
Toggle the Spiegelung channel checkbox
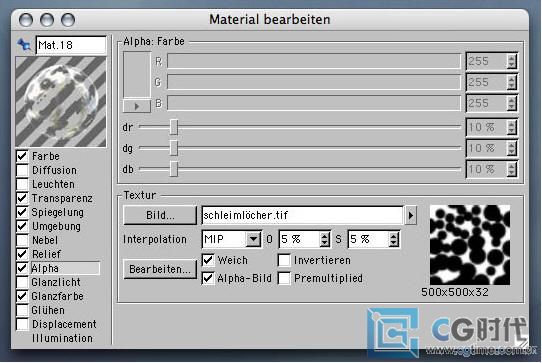22,212
